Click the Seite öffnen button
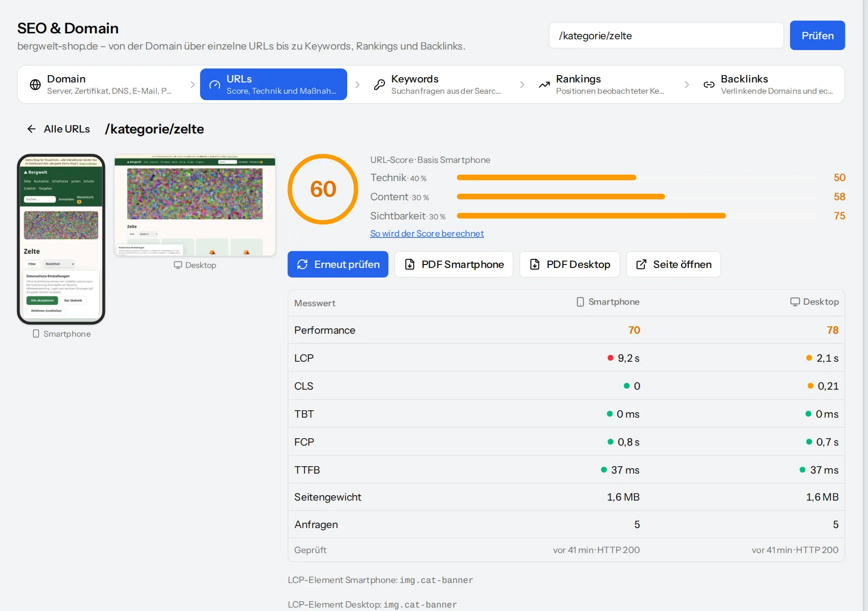 [x=673, y=265]
